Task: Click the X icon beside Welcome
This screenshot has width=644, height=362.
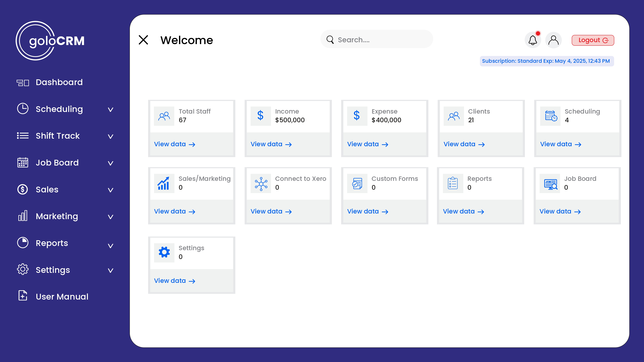Action: [143, 40]
